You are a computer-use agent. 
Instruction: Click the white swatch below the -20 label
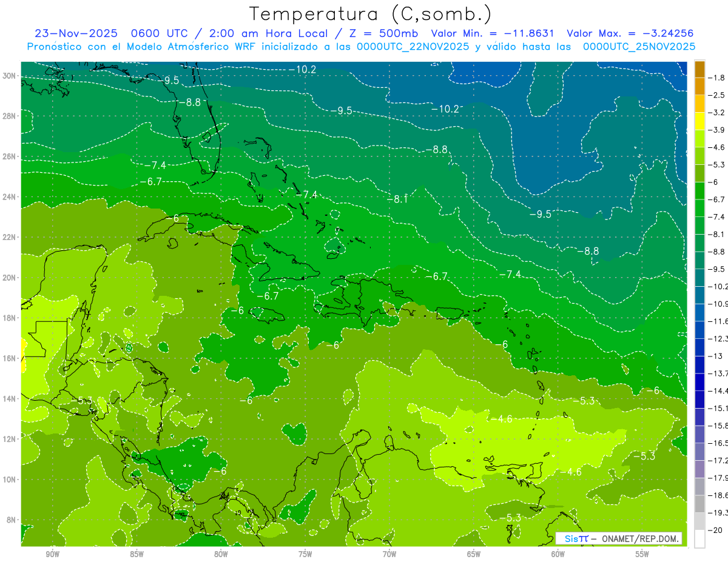point(699,539)
